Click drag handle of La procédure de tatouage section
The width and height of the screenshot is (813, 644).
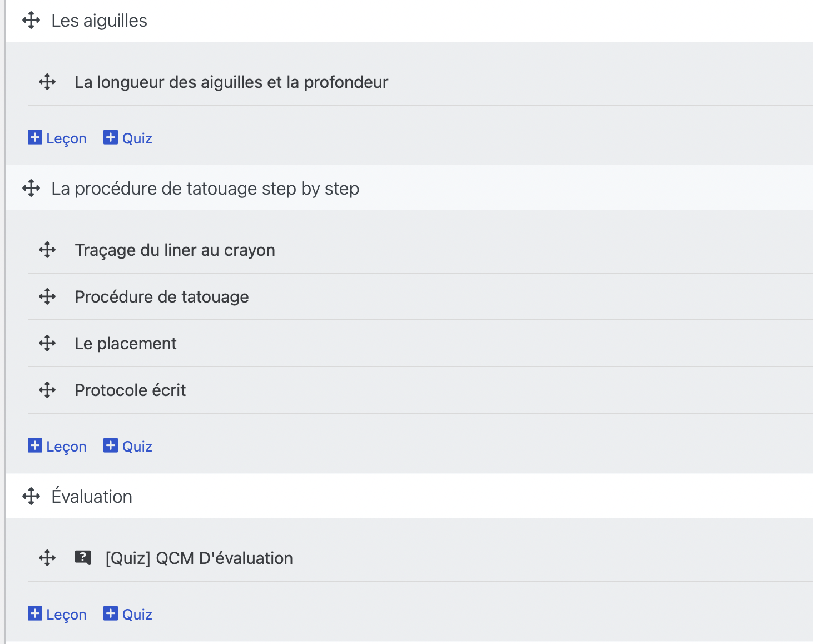coord(31,189)
